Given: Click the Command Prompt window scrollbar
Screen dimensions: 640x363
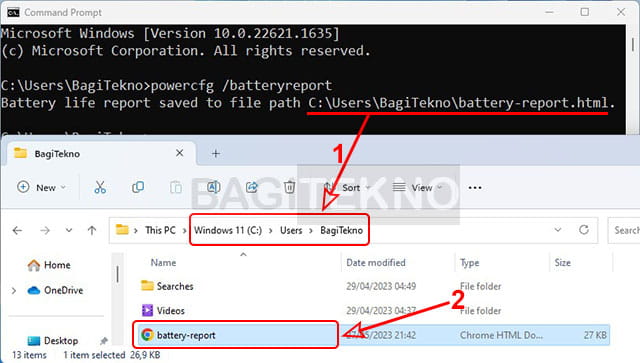Looking at the screenshot, I should click(x=633, y=45).
